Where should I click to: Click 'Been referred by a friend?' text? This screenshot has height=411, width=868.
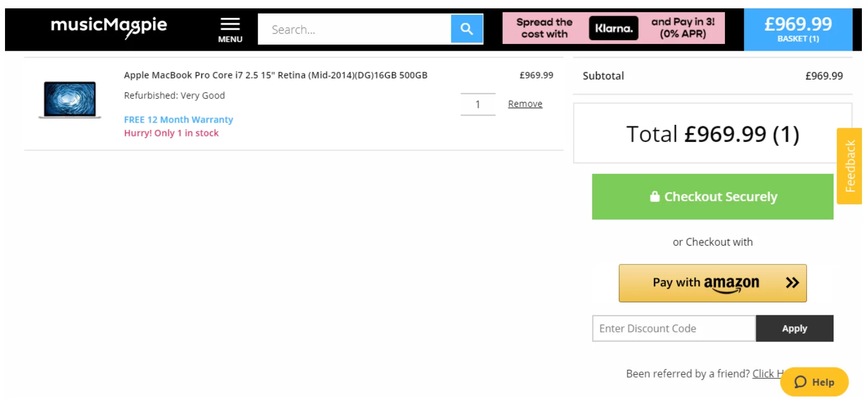point(688,374)
